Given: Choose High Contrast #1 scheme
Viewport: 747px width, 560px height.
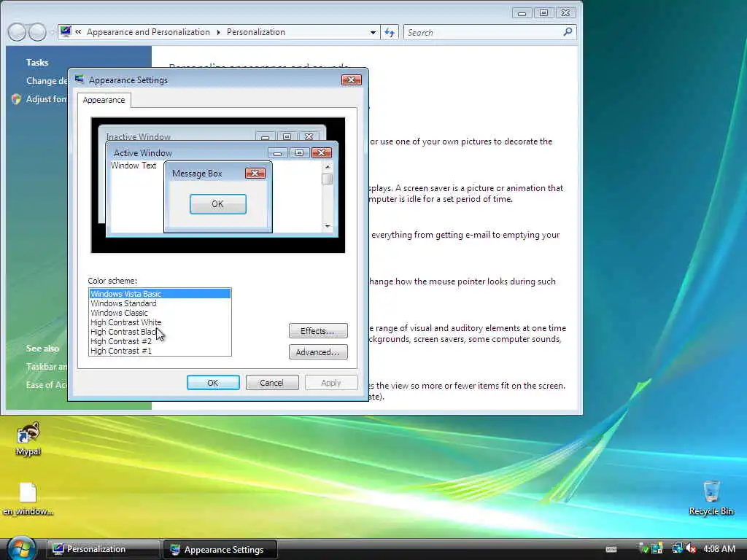Looking at the screenshot, I should pos(160,351).
